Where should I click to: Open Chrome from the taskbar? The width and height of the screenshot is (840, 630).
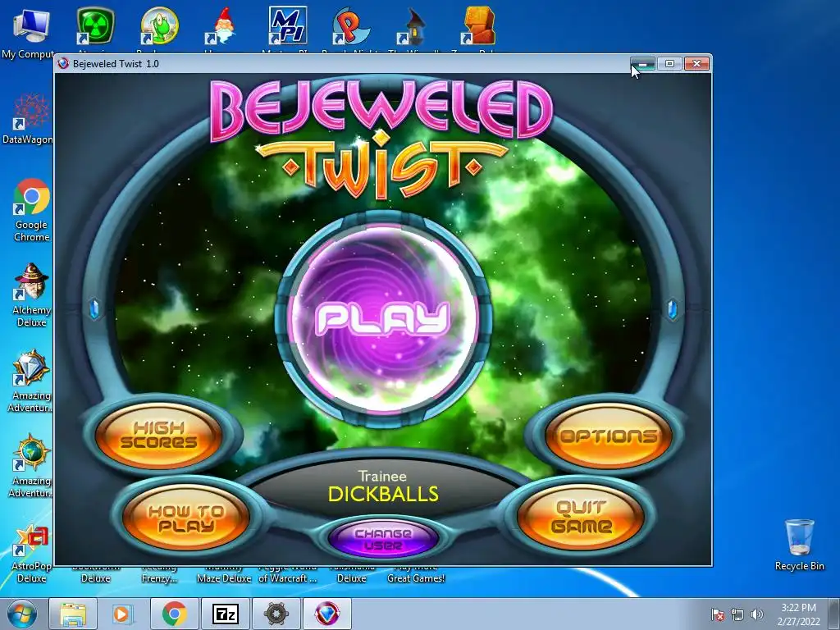coord(174,614)
